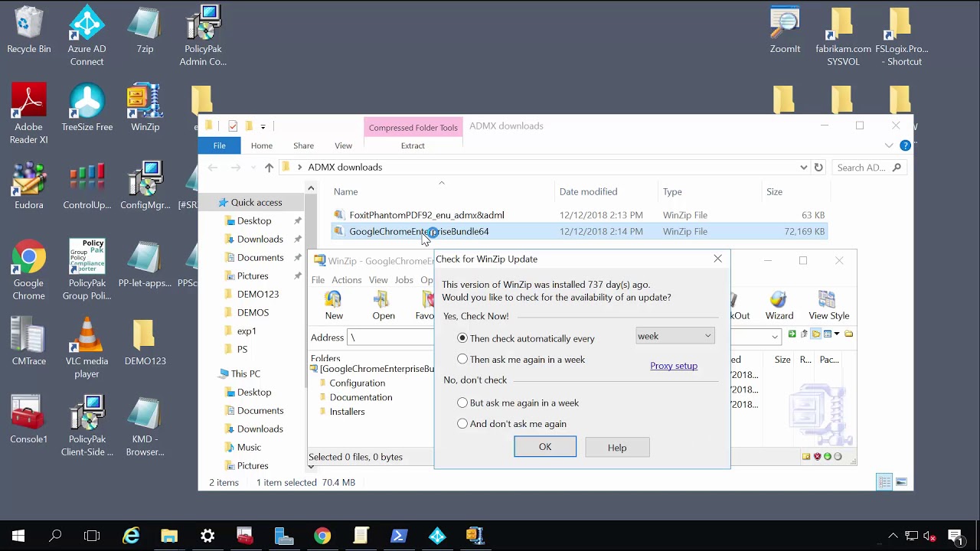The image size is (980, 551).
Task: Select the Google Chrome desktop shortcut
Action: [29, 269]
